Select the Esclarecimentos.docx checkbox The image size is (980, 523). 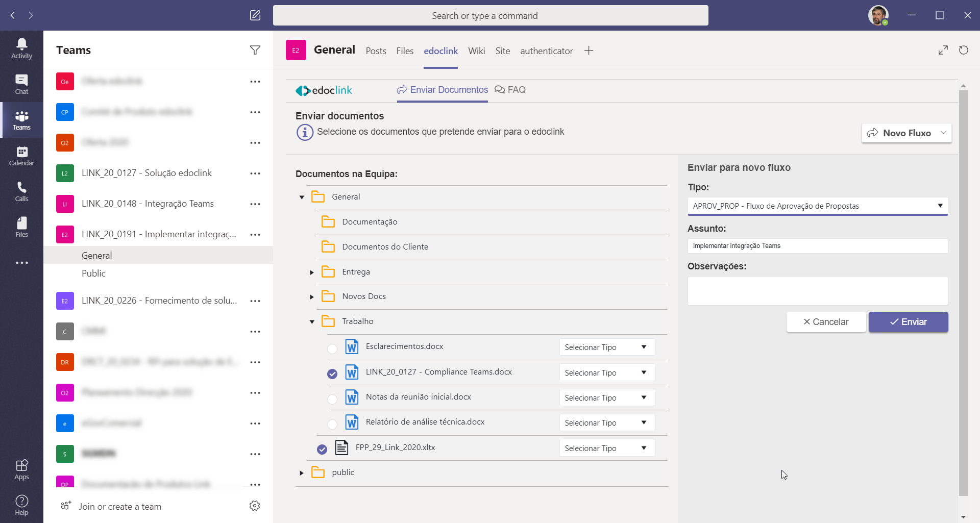pyautogui.click(x=332, y=348)
